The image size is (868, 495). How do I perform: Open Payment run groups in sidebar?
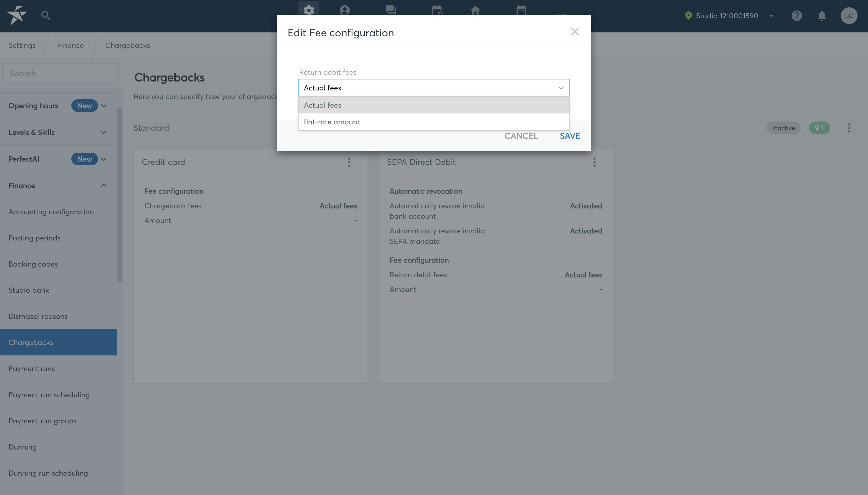pos(59,421)
